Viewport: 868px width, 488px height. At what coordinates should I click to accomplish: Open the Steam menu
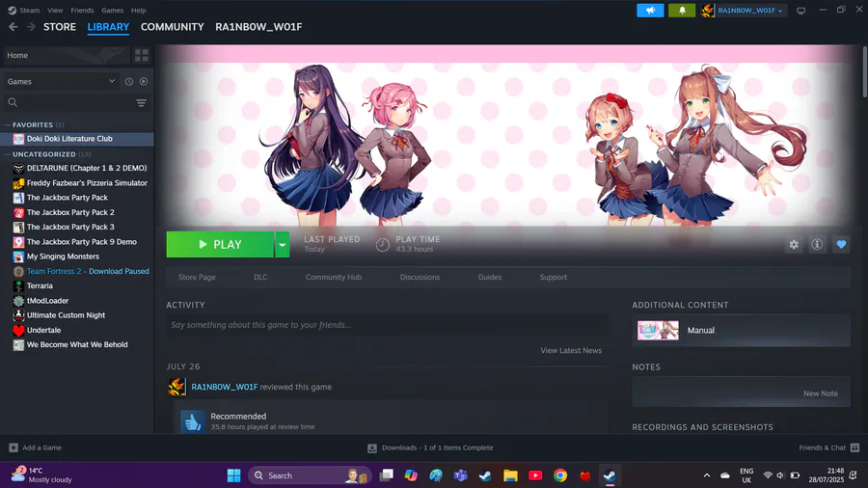click(29, 10)
